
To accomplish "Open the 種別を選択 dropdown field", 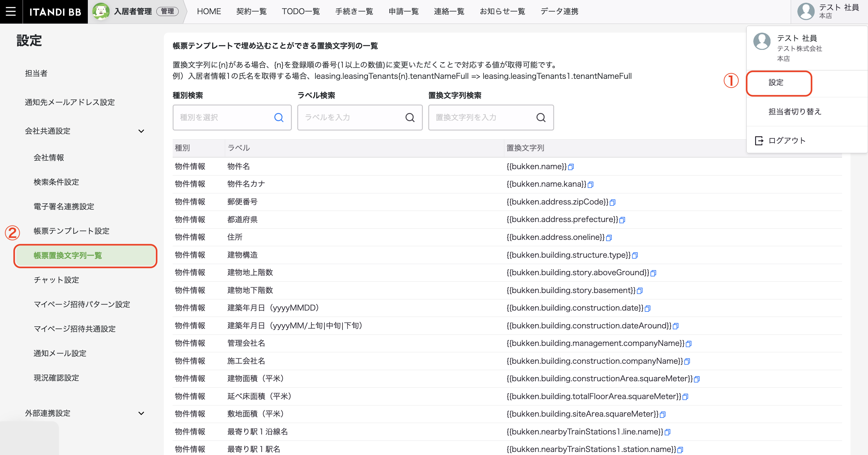I will point(232,118).
